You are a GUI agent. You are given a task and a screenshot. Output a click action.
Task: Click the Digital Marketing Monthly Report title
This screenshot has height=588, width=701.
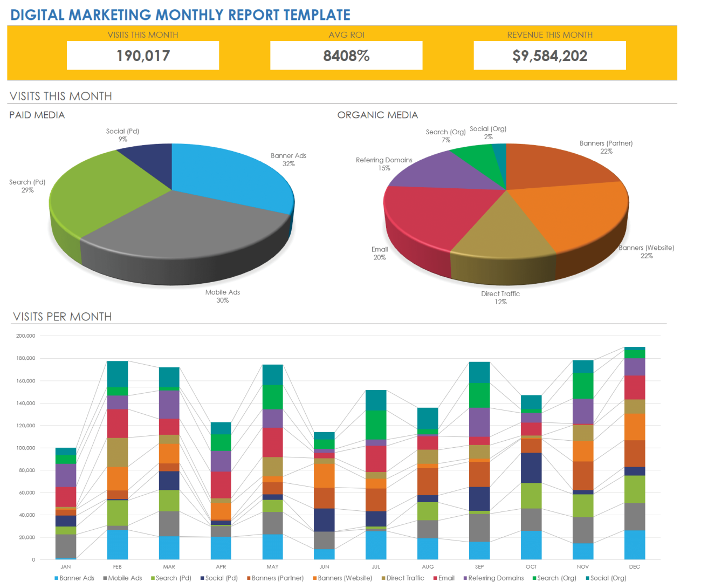tap(180, 15)
